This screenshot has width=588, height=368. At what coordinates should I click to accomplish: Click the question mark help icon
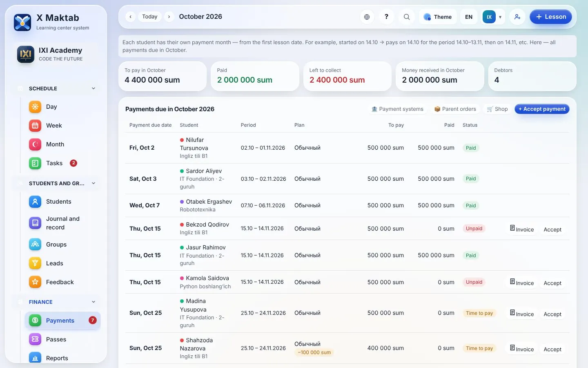pyautogui.click(x=386, y=17)
